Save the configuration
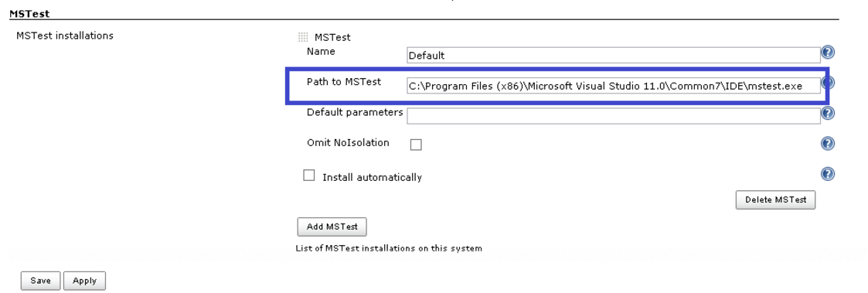868x293 pixels. coord(40,281)
